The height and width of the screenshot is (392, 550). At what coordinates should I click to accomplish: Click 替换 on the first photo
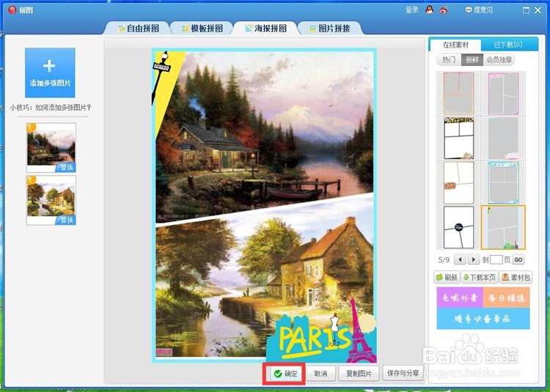pos(66,168)
